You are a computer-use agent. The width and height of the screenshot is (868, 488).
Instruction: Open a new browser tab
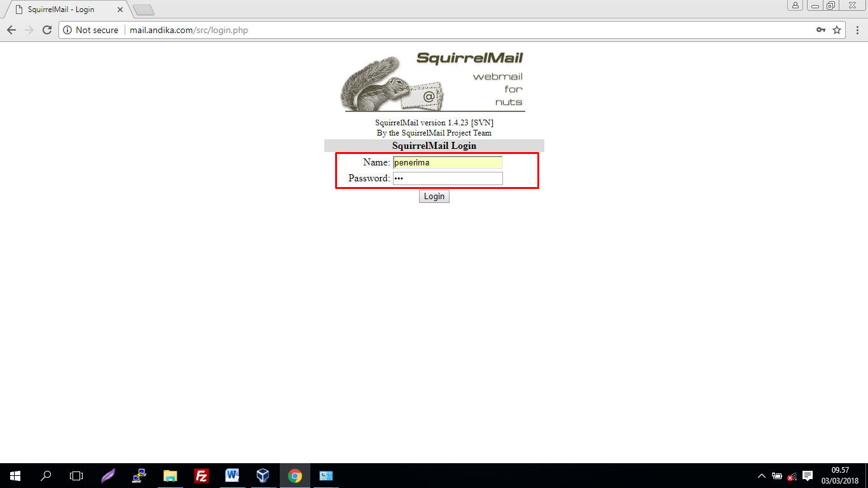144,10
